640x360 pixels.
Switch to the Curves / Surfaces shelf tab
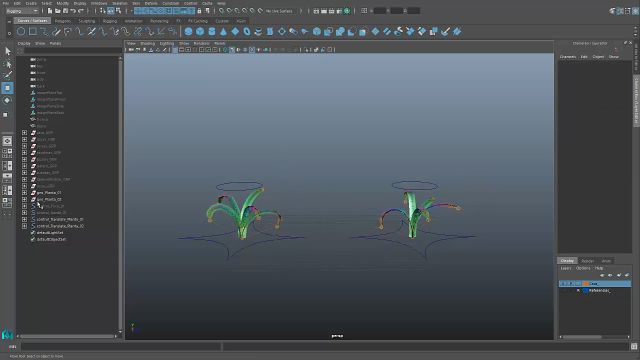[32, 20]
